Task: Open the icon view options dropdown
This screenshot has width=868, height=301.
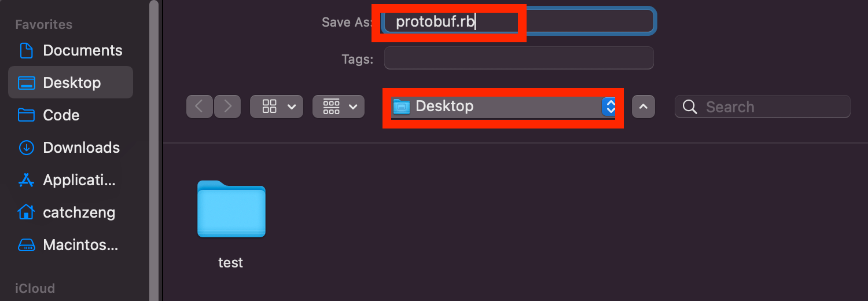Action: [277, 107]
